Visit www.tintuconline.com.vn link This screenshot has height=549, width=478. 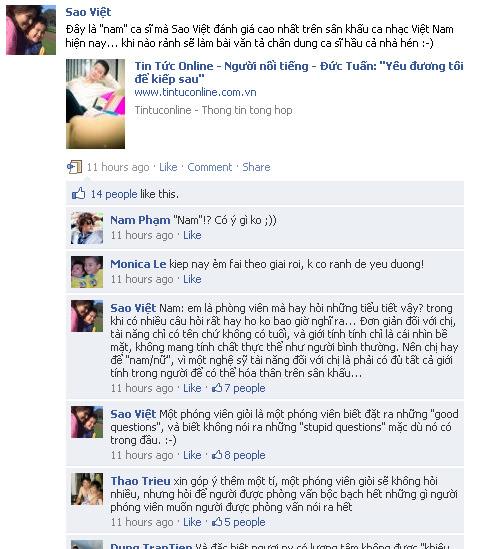pos(195,92)
